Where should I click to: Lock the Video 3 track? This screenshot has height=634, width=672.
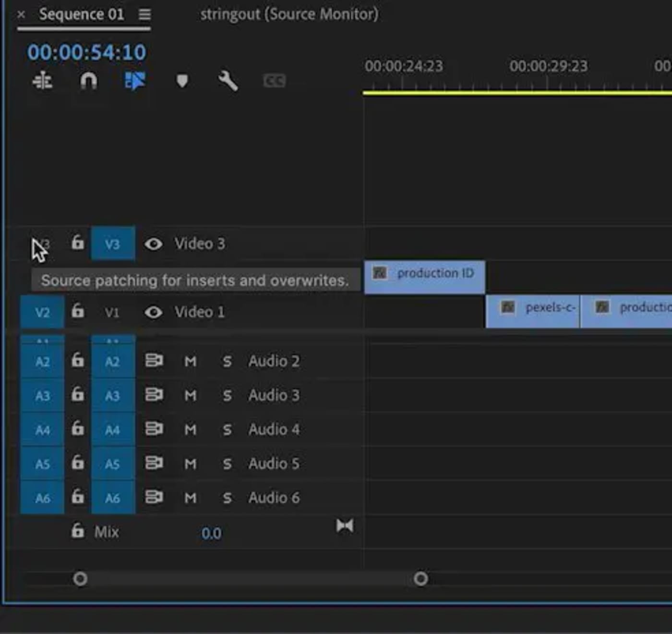click(x=77, y=244)
